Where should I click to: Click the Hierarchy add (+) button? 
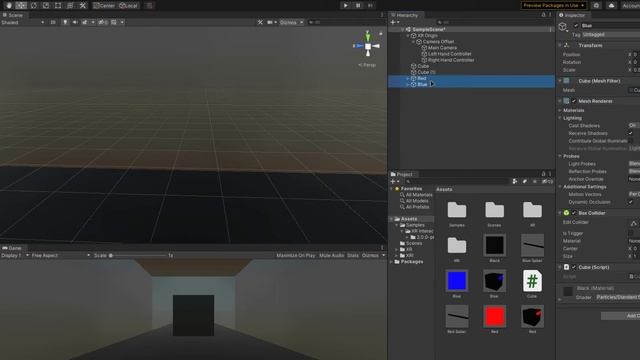(395, 22)
